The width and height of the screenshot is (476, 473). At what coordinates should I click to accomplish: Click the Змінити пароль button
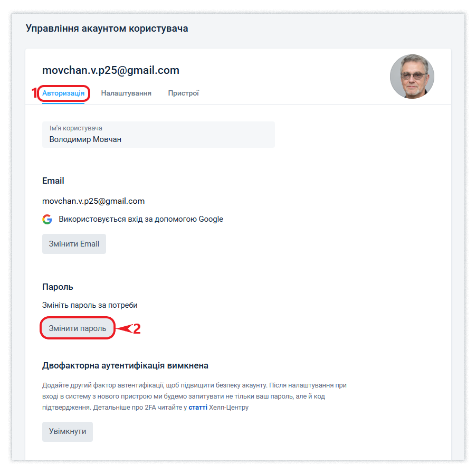(x=78, y=328)
